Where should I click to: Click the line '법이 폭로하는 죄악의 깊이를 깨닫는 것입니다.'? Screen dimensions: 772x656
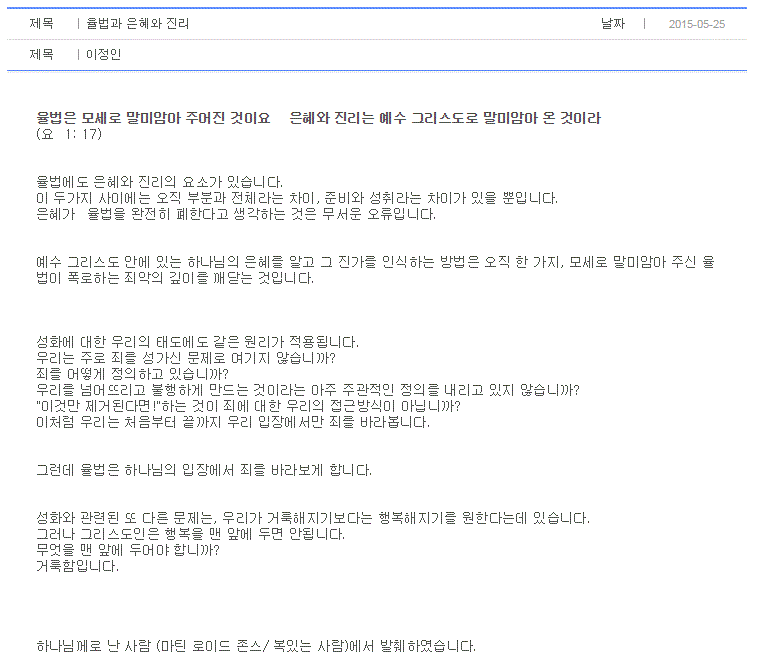[x=175, y=278]
